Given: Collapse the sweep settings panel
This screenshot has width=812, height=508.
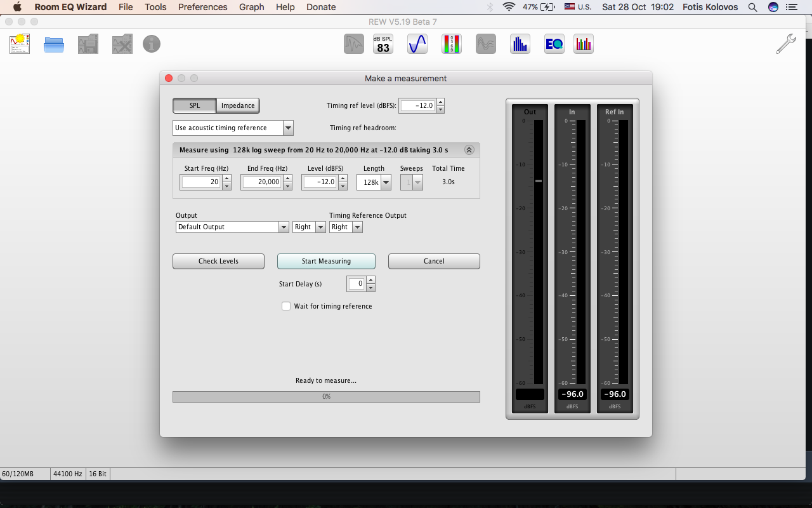Looking at the screenshot, I should pyautogui.click(x=469, y=150).
